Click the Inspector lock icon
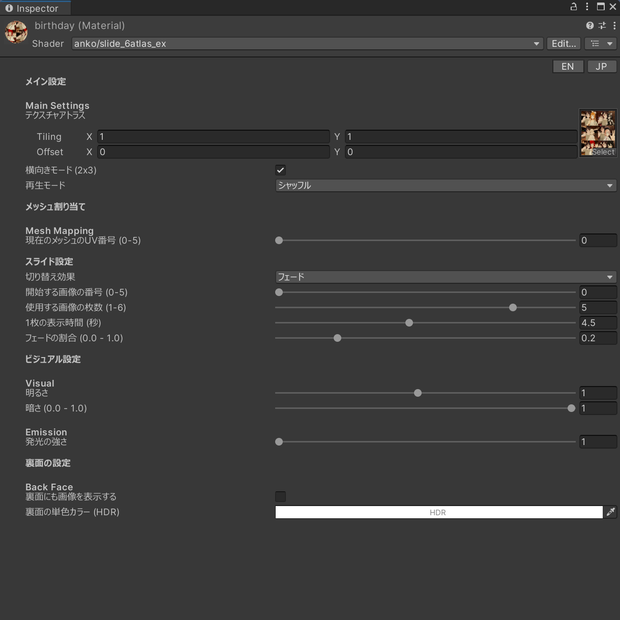Image resolution: width=620 pixels, height=620 pixels. 573,7
